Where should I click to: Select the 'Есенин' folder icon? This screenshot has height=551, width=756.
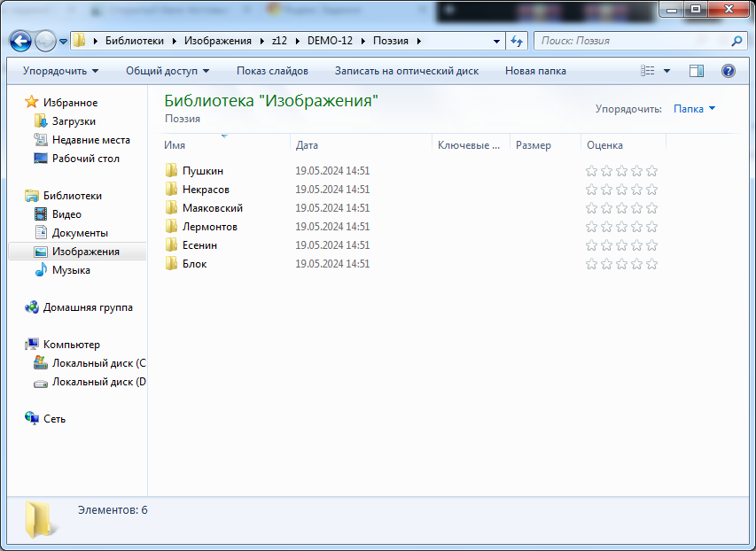tap(171, 244)
